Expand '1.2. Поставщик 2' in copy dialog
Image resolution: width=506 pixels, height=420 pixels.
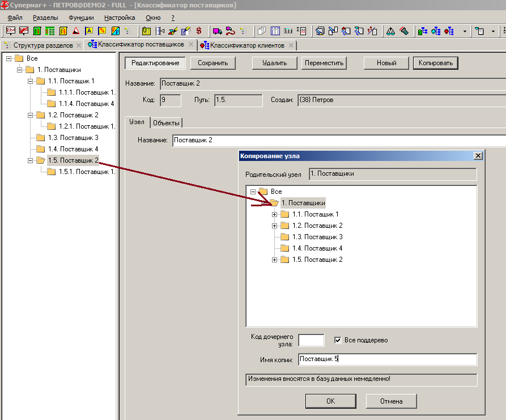click(274, 226)
